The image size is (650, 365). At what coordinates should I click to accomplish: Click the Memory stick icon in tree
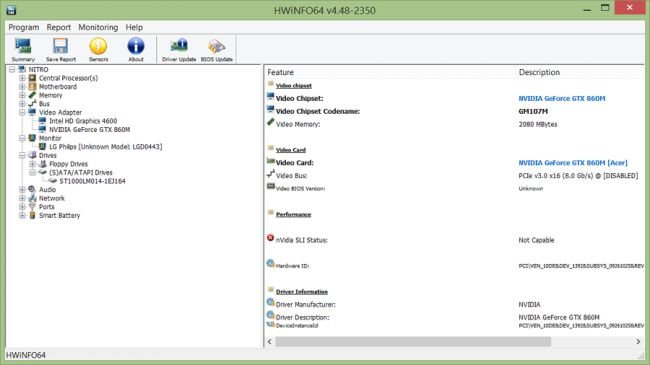point(32,95)
